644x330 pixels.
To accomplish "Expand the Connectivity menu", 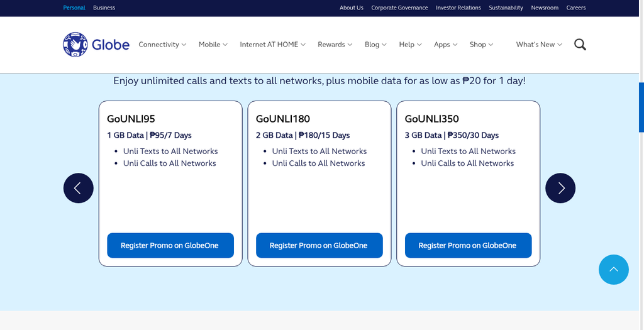I will (162, 45).
